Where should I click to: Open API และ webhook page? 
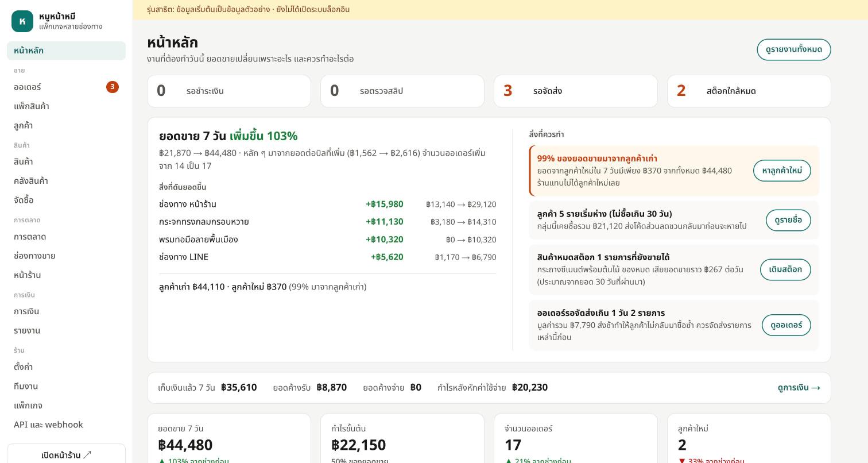[x=66, y=425]
